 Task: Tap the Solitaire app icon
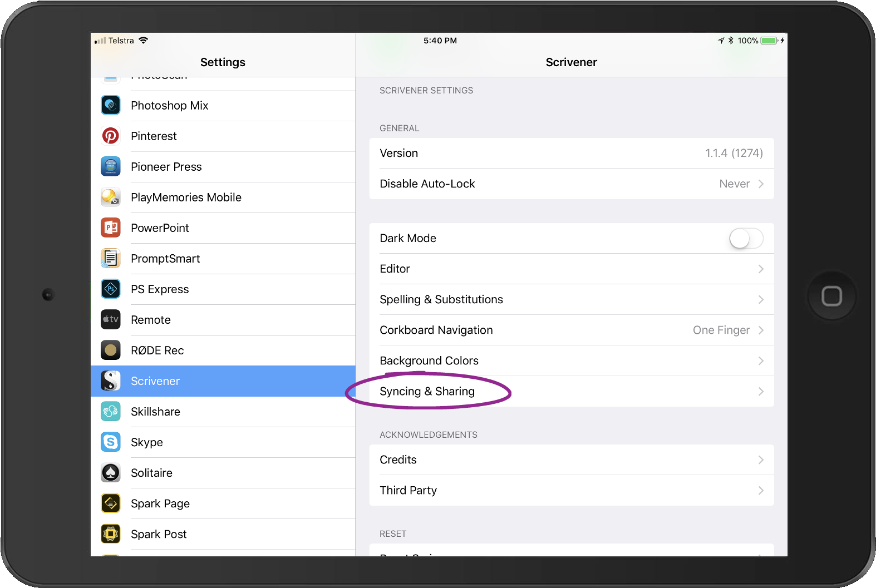click(111, 472)
